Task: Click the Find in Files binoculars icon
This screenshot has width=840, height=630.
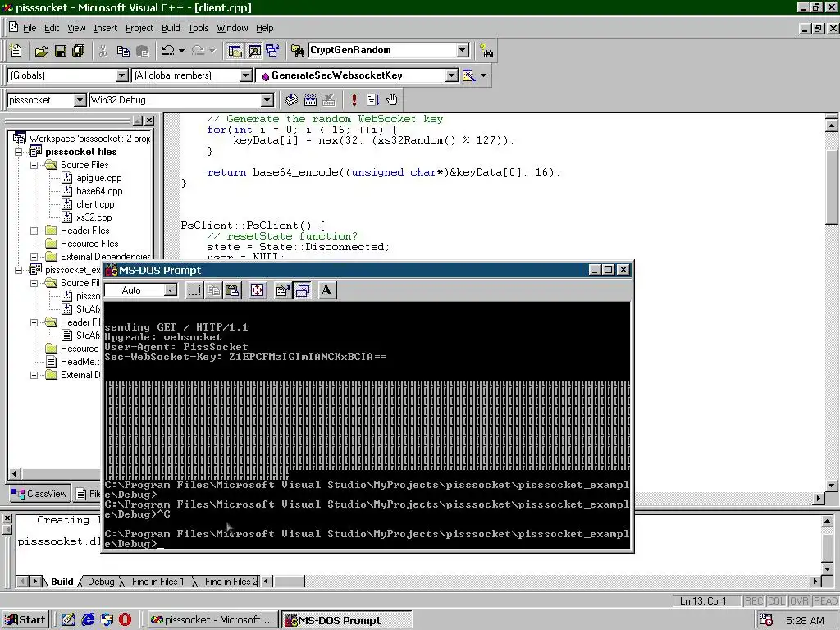Action: coord(297,51)
